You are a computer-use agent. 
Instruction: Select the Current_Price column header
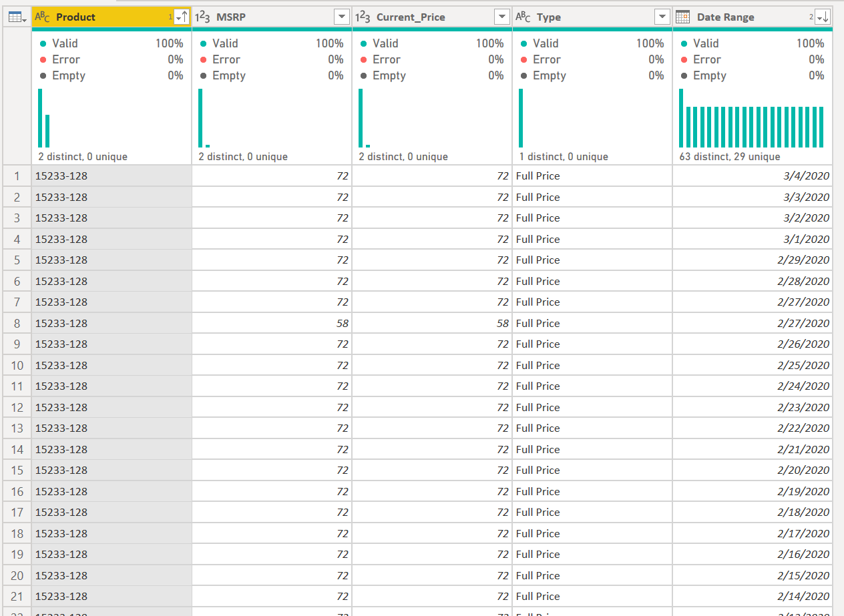(x=432, y=17)
